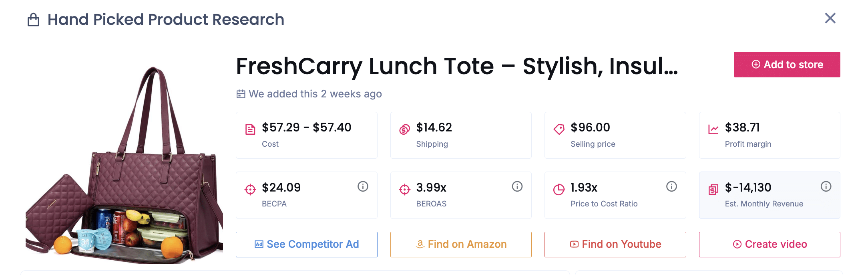Select the dollar icon beside Shipping
The height and width of the screenshot is (275, 868).
404,129
